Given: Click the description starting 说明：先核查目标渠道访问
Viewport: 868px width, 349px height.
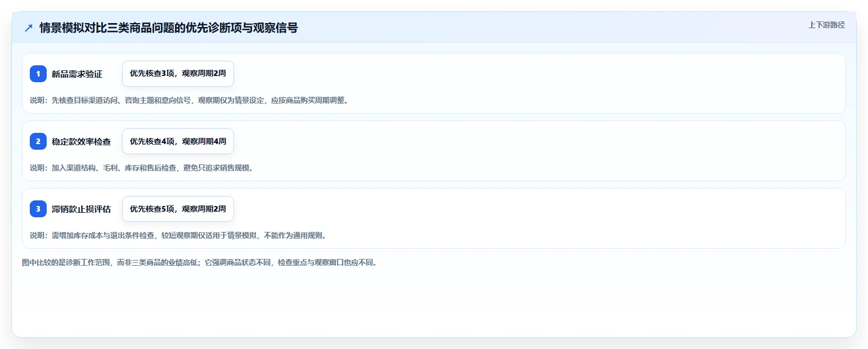Looking at the screenshot, I should click(x=189, y=100).
